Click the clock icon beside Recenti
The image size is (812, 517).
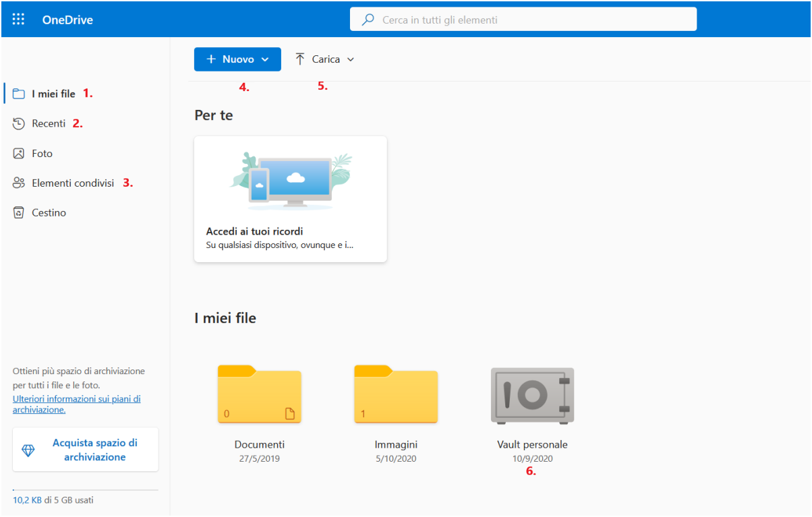pos(19,123)
